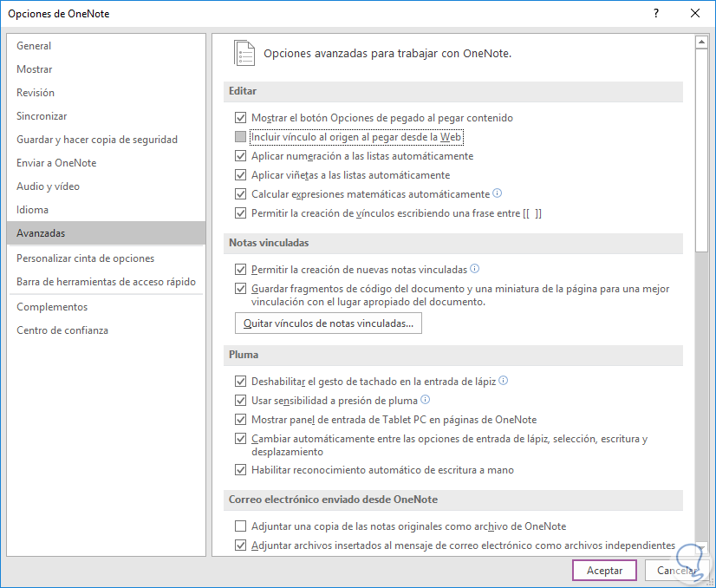Disable Calcular expresiones matemáticas automáticamente
The height and width of the screenshot is (588, 716).
pyautogui.click(x=241, y=194)
